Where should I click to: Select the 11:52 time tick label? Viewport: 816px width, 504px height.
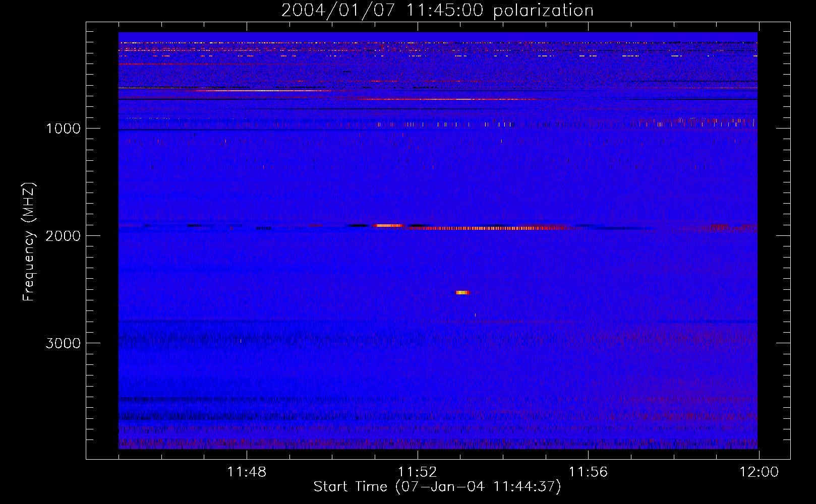pyautogui.click(x=417, y=472)
